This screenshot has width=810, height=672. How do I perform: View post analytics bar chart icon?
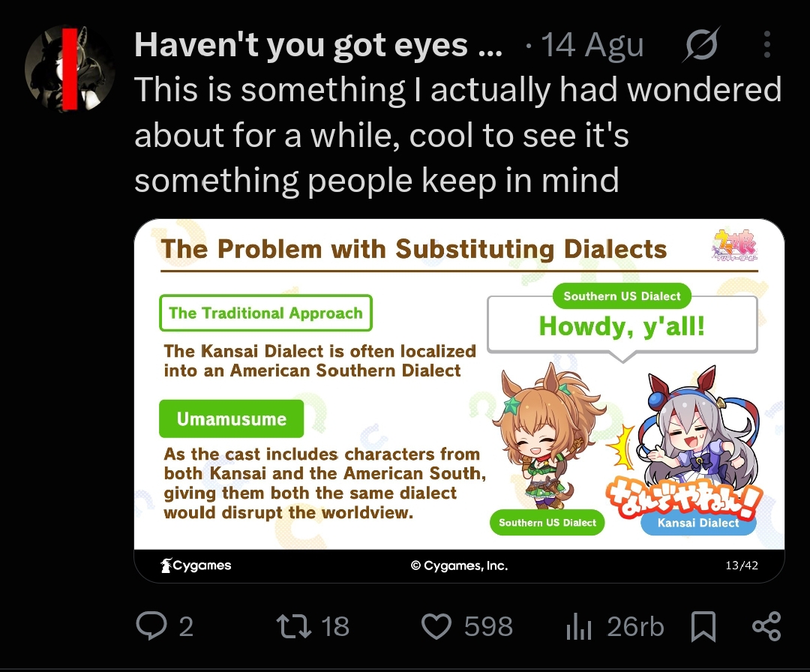(x=578, y=626)
